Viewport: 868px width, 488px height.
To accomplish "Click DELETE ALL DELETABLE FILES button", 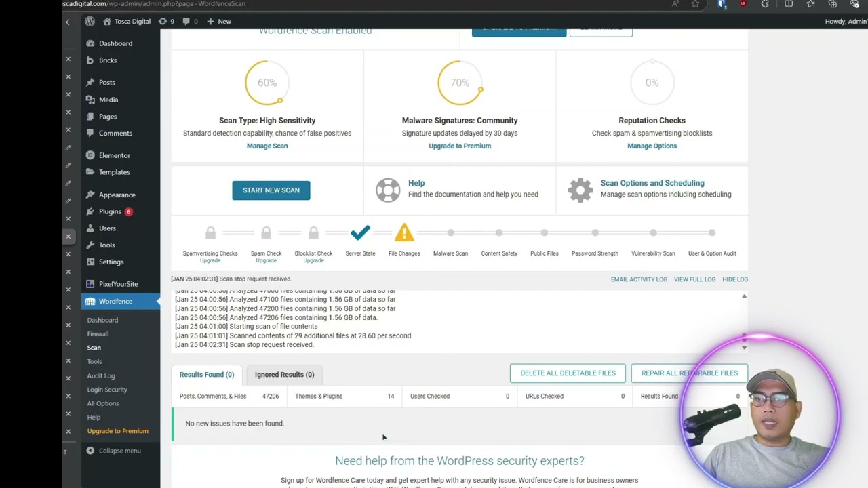I will coord(568,373).
